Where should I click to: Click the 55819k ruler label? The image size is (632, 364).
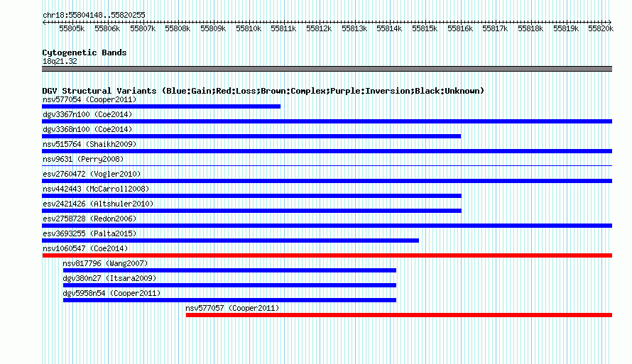point(566,28)
